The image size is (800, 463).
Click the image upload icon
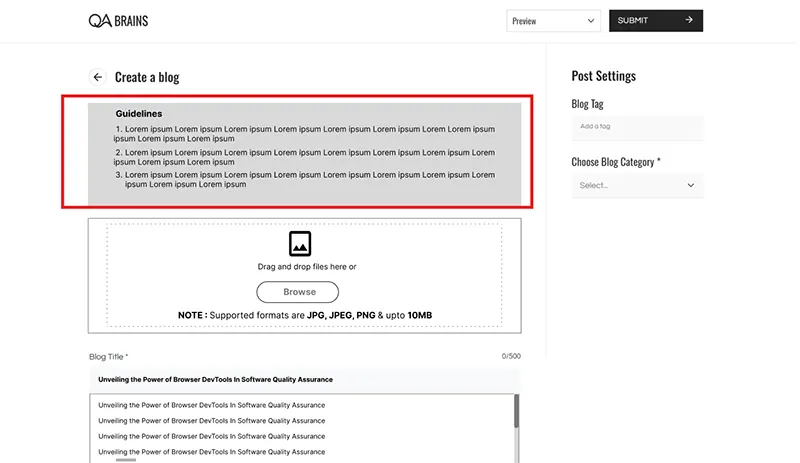coord(299,243)
